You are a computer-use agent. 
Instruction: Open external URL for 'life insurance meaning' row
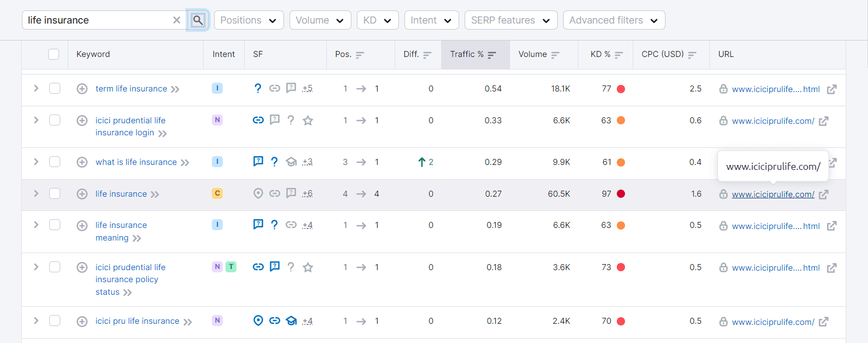coord(832,226)
